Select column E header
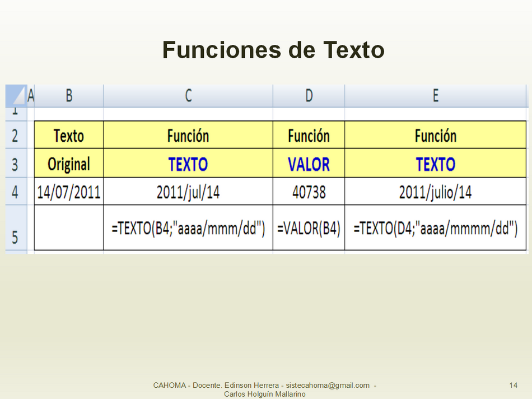 click(x=435, y=96)
